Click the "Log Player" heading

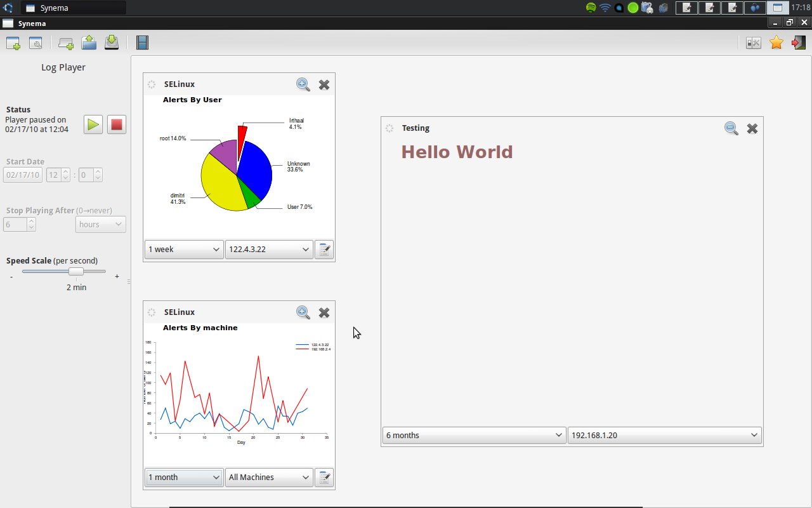(x=63, y=67)
